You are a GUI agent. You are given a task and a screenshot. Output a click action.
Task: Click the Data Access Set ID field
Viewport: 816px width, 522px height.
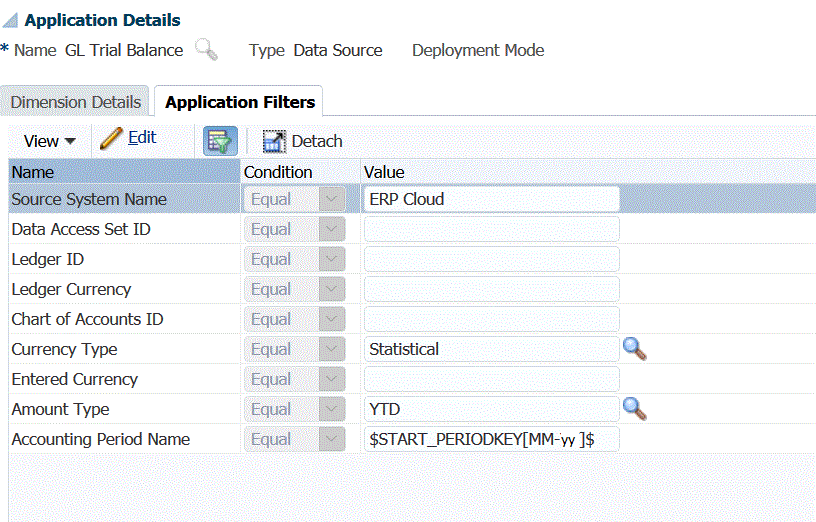(491, 229)
